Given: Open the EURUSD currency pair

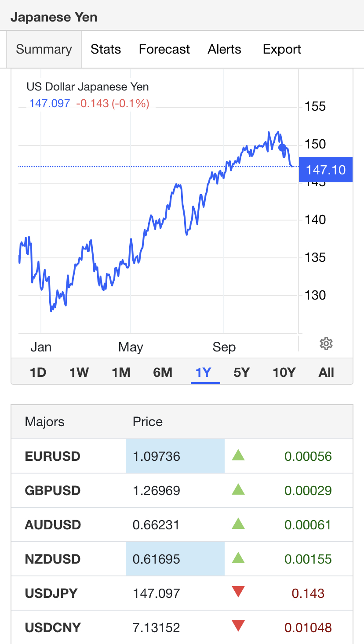Looking at the screenshot, I should [53, 456].
